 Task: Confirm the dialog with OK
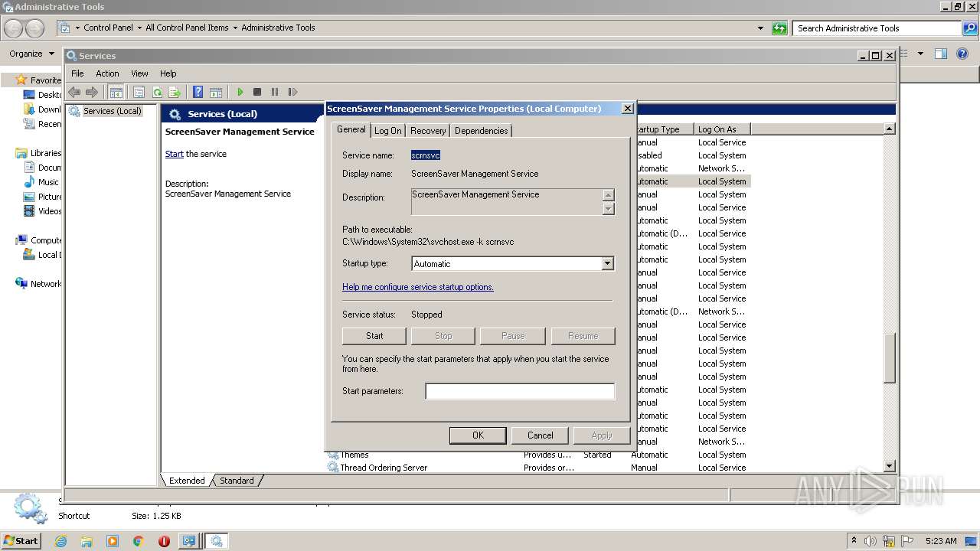pos(478,435)
